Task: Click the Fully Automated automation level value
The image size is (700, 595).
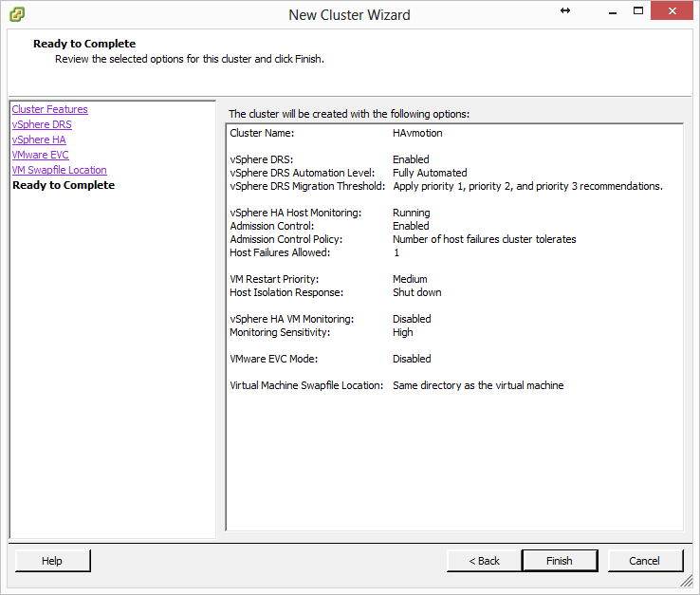Action: 430,173
